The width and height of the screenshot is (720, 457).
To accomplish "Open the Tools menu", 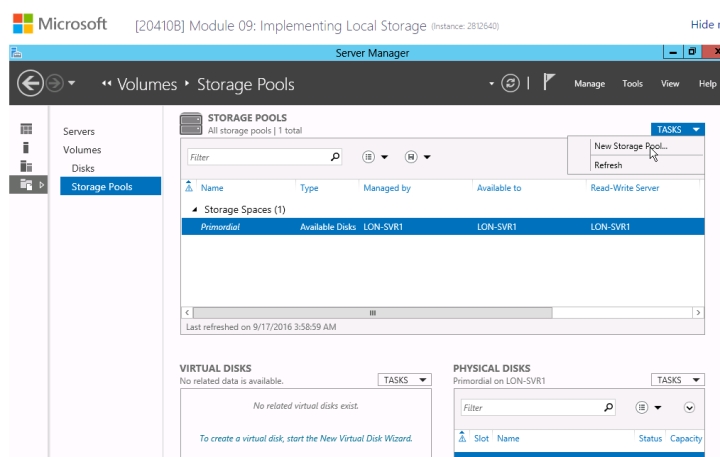I will tap(632, 84).
